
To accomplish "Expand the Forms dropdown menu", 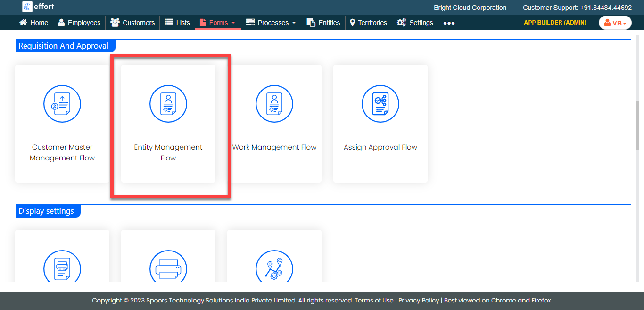I will pos(218,23).
